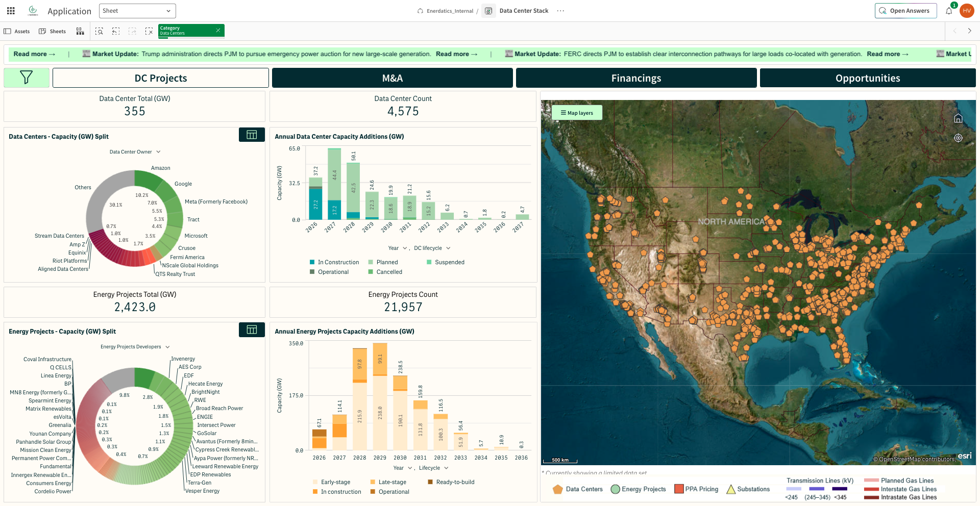Expand the Data Center Owner dimension dropdown
The height and width of the screenshot is (506, 980).
tap(135, 152)
